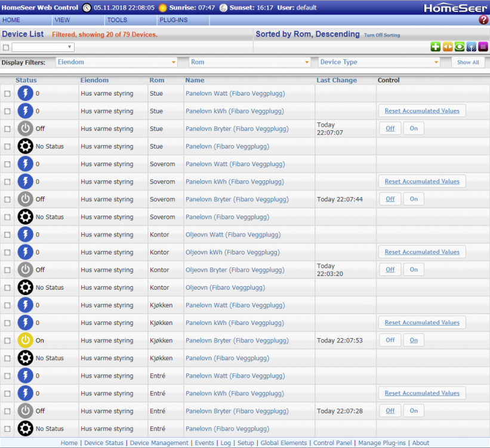Click the Turn Off Sorting link
Viewport: 490px width, 448px height.
pos(382,35)
